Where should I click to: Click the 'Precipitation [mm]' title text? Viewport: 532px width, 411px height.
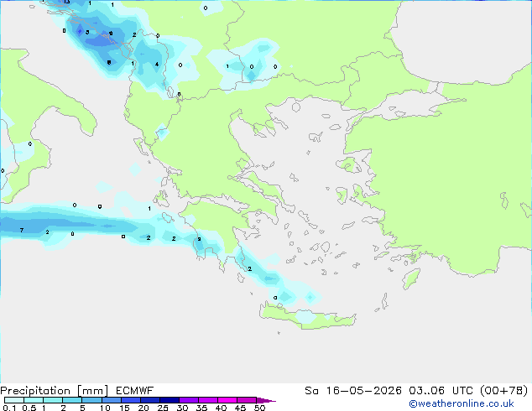coord(55,391)
